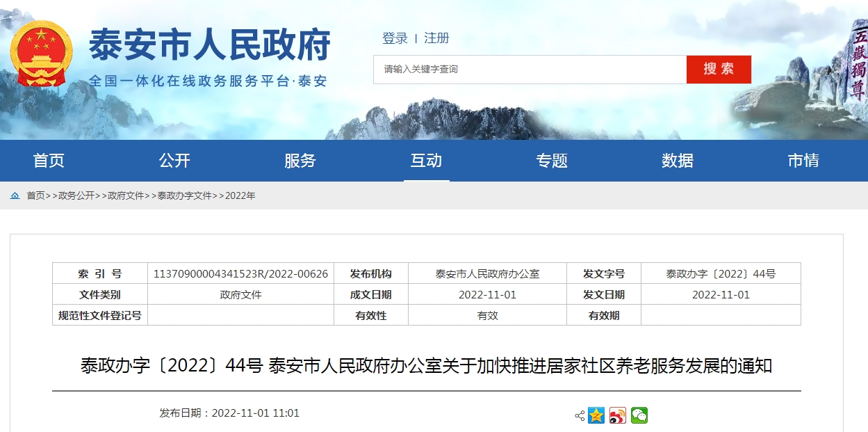This screenshot has height=432, width=868.
Task: Open the 市情 navigation menu
Action: click(803, 160)
